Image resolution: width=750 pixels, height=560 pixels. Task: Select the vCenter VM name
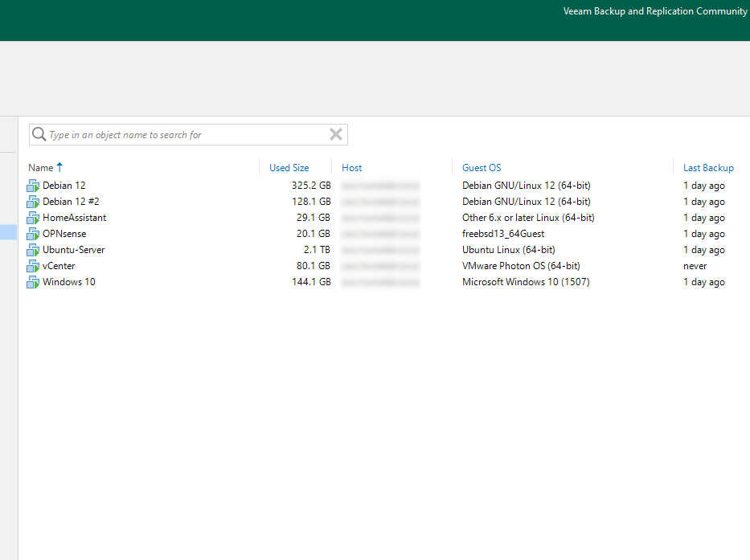[x=59, y=266]
